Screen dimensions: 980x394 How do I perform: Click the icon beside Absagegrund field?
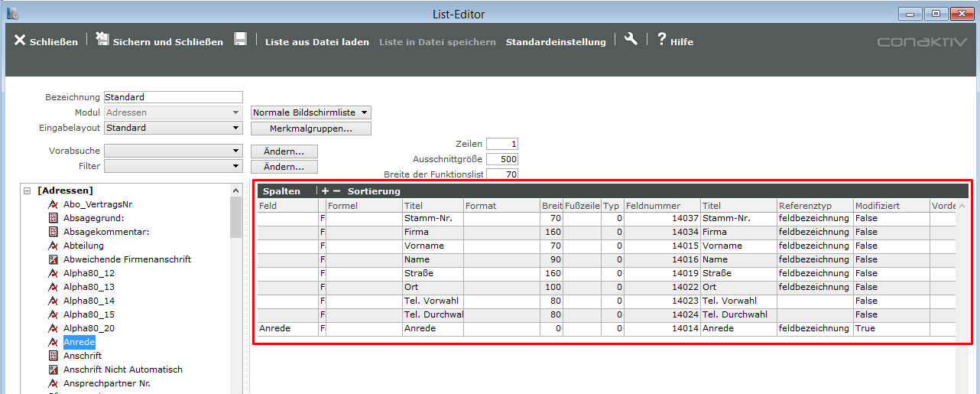[54, 218]
